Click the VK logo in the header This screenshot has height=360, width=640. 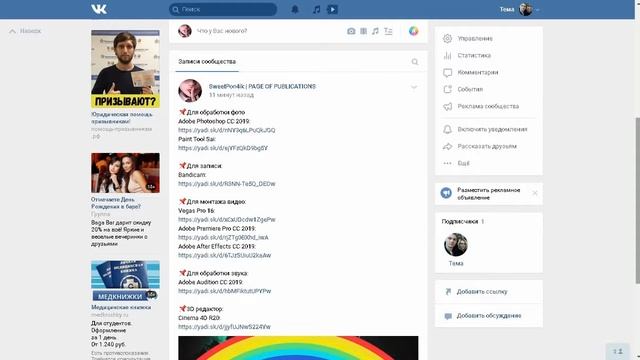(x=99, y=9)
